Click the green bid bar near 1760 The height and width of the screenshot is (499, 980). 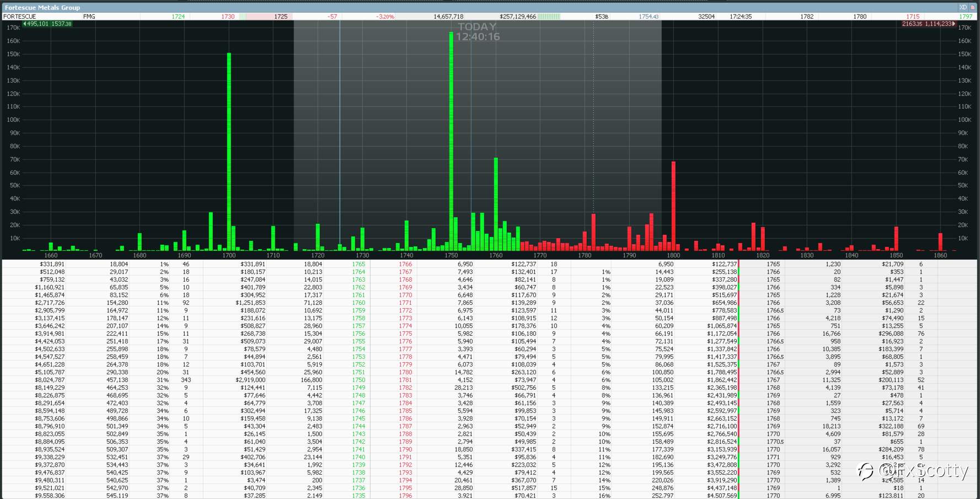(x=496, y=204)
